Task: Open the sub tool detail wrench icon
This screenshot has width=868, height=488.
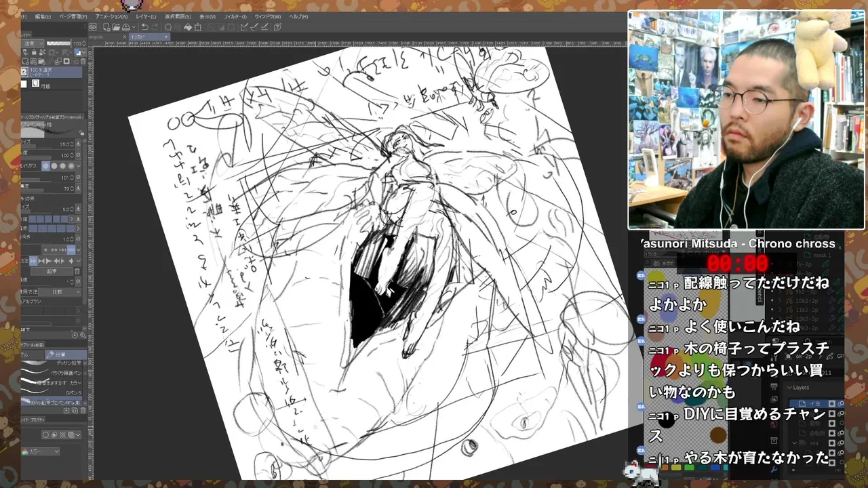Action: 83,335
